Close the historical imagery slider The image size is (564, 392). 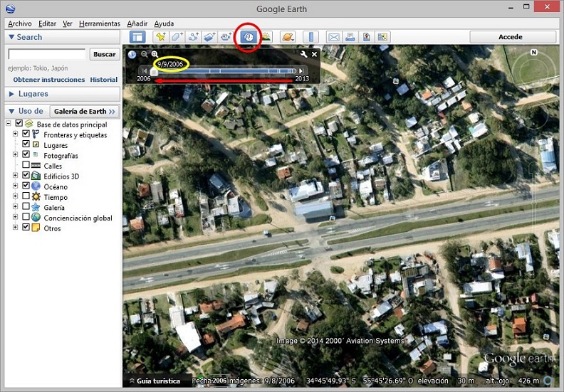tap(314, 54)
